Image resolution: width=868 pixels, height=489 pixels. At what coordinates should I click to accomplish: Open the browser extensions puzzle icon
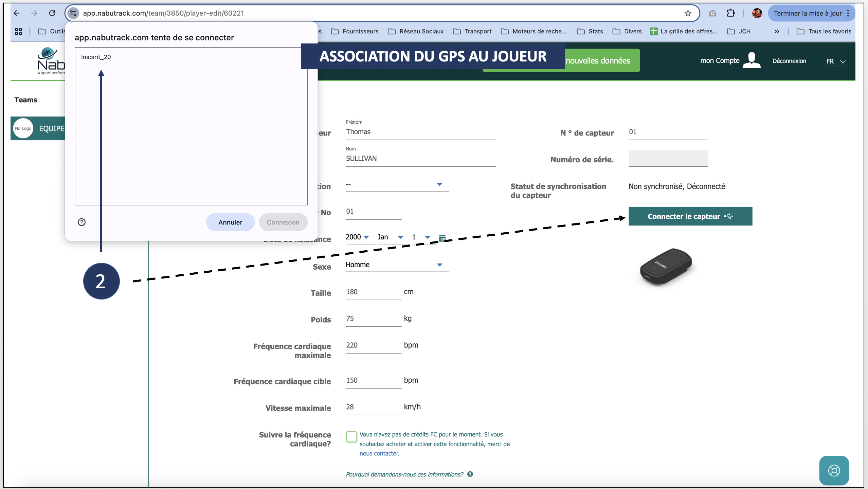pyautogui.click(x=730, y=13)
